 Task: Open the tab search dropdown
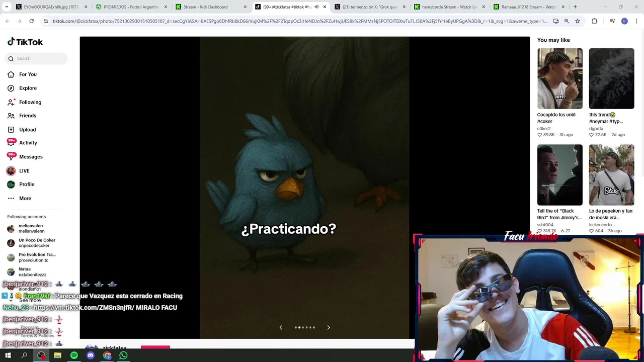click(6, 7)
